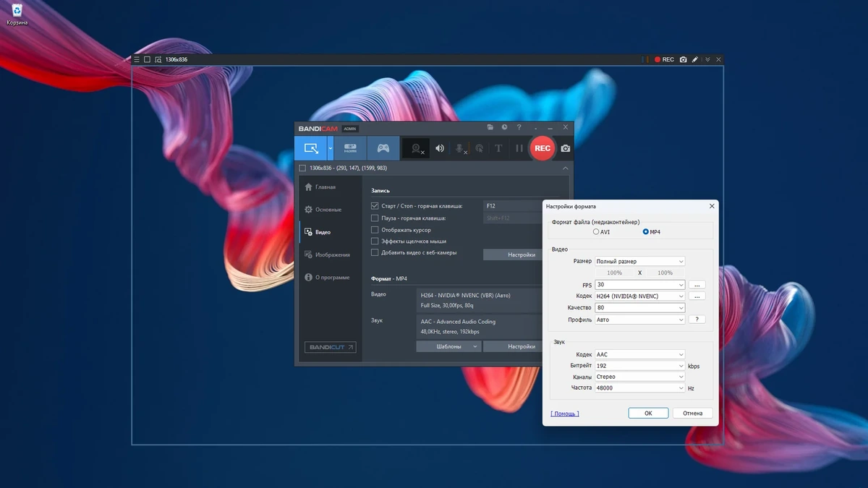868x488 pixels.
Task: Select the screen rectangle recording mode
Action: tap(311, 148)
